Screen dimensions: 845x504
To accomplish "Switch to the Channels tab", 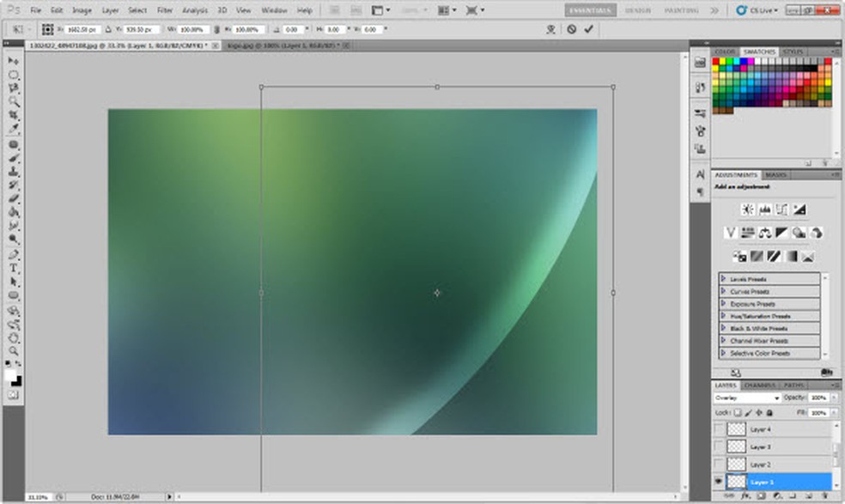I will (x=759, y=385).
